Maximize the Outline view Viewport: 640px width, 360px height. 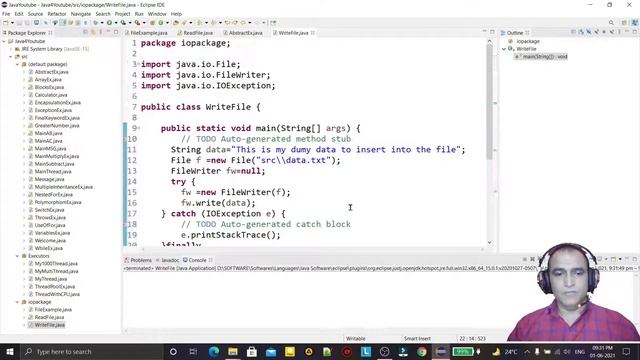[x=635, y=32]
